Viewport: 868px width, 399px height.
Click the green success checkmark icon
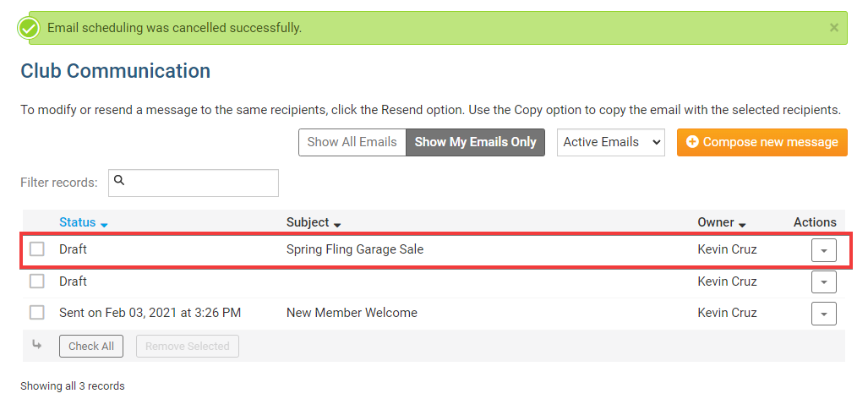click(x=30, y=28)
